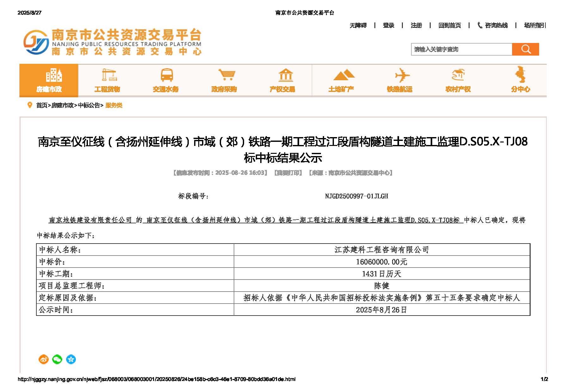566x392 pixels.
Task: Click the 土地矿产 mountain icon
Action: (x=344, y=75)
